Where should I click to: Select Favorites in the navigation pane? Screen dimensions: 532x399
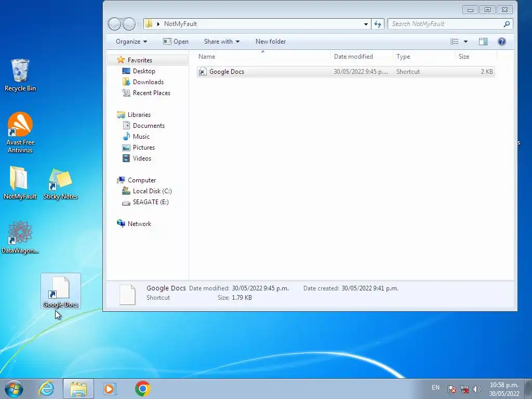click(140, 60)
